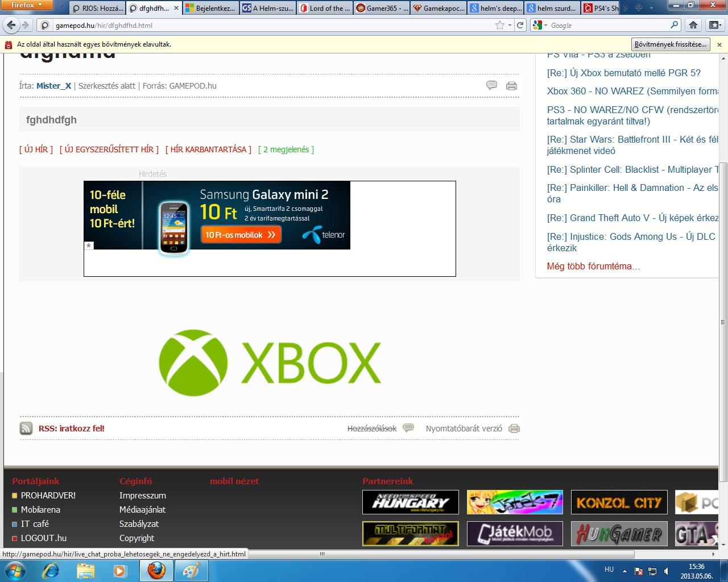This screenshot has width=728, height=582.
Task: Show hidden system tray icons
Action: click(x=625, y=570)
